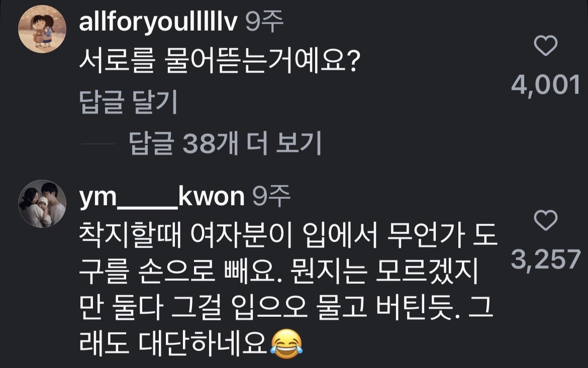Image resolution: width=588 pixels, height=368 pixels.
Task: Like the comment by allforyoulllllv
Action: point(545,46)
